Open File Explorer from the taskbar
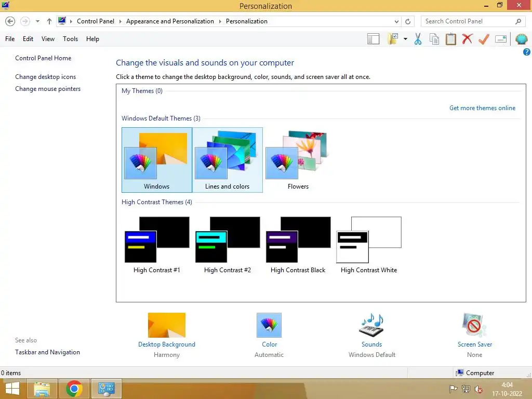 (x=42, y=389)
